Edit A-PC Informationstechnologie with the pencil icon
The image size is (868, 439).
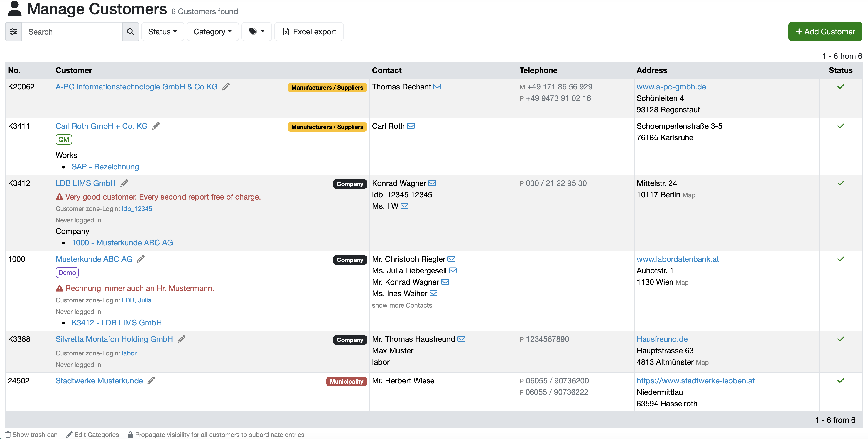coord(226,87)
